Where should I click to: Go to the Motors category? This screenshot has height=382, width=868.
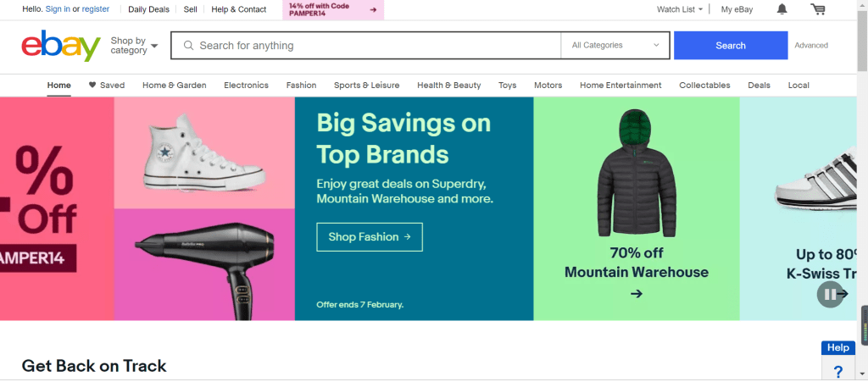(548, 85)
